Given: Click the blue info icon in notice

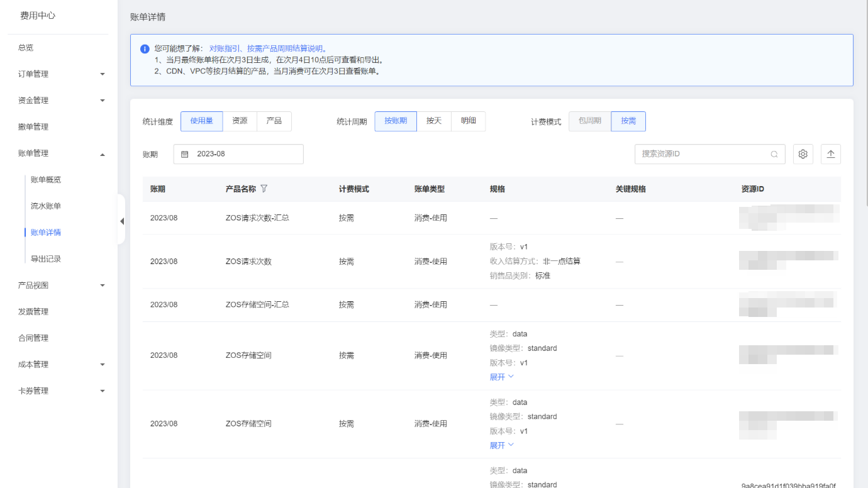Looking at the screenshot, I should (x=145, y=49).
